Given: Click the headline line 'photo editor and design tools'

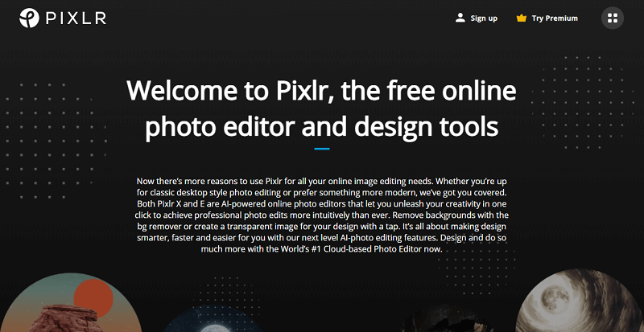Looking at the screenshot, I should [321, 126].
